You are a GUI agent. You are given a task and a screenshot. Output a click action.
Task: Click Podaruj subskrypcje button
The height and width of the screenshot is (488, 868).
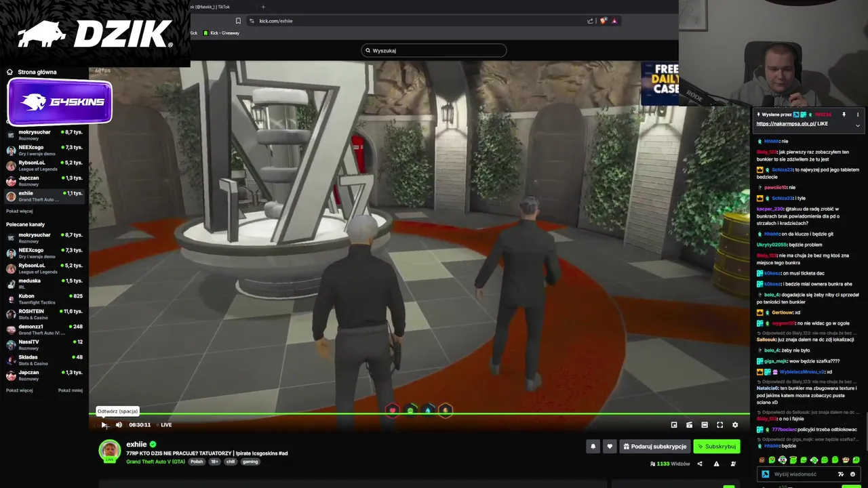(x=655, y=447)
